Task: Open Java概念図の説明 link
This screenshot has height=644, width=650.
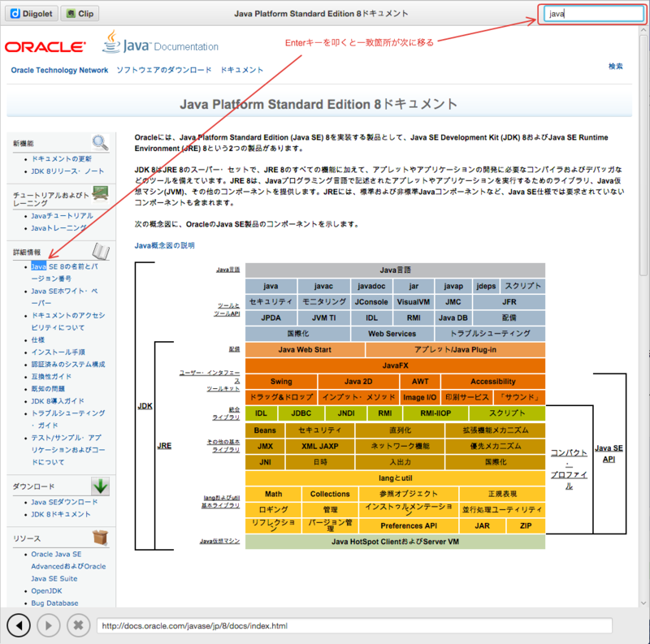Action: pos(165,245)
